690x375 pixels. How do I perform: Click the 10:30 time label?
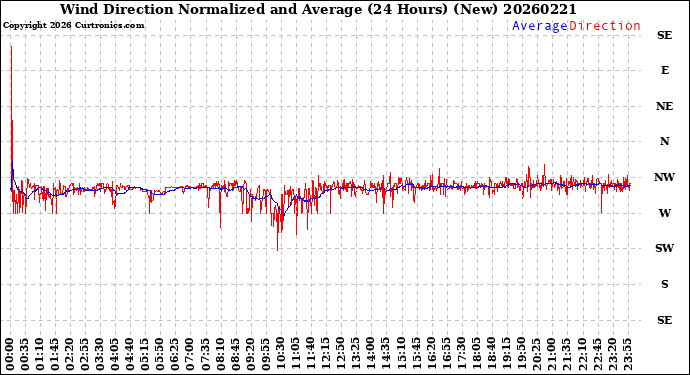click(280, 355)
